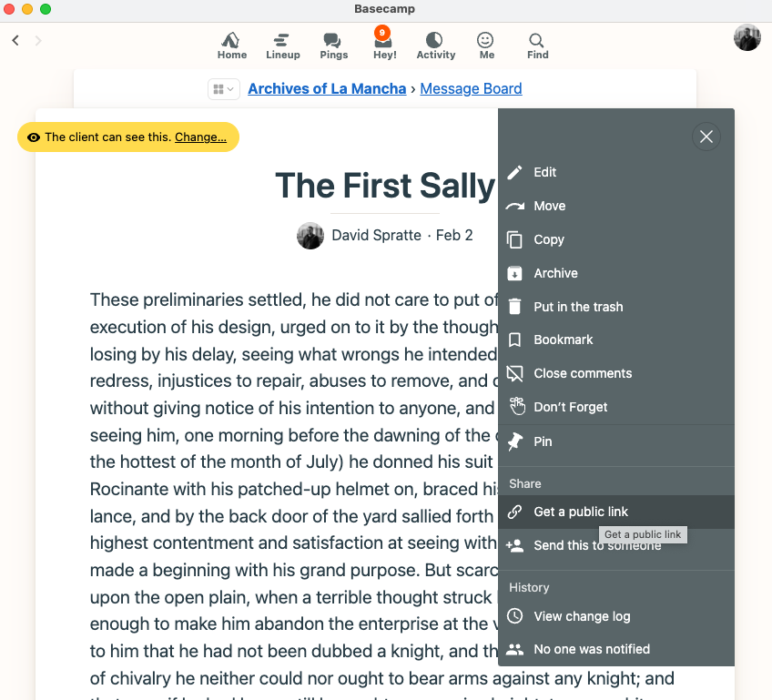Close the options menu with X
The height and width of the screenshot is (700, 772).
point(706,137)
